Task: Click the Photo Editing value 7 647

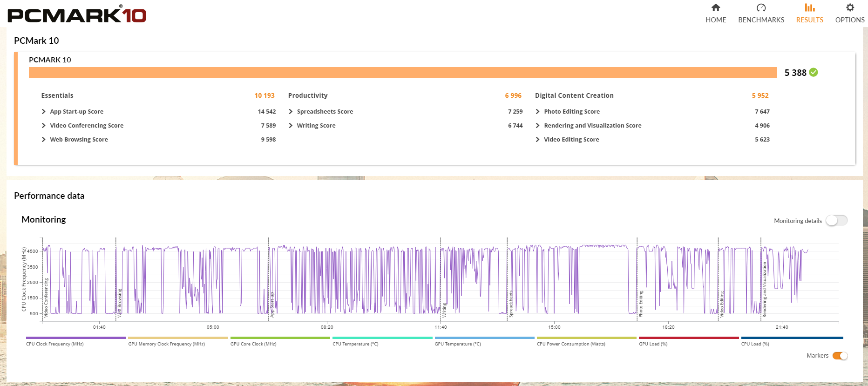Action: (x=762, y=111)
